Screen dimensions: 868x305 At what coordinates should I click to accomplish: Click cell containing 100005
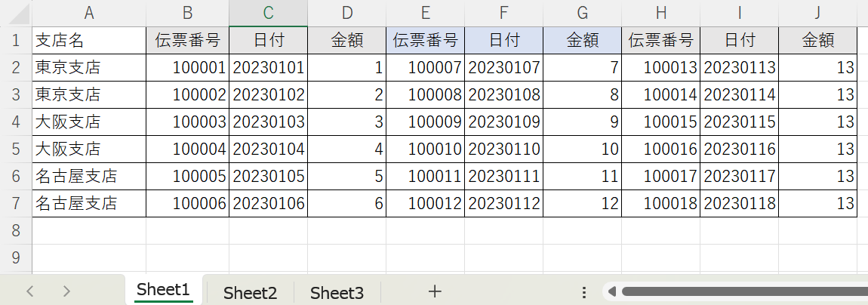point(188,176)
